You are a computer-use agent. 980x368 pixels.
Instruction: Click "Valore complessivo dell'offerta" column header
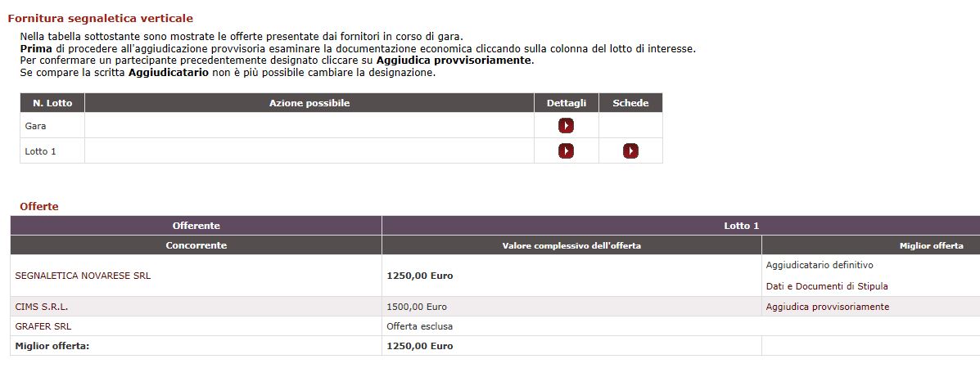tap(571, 245)
